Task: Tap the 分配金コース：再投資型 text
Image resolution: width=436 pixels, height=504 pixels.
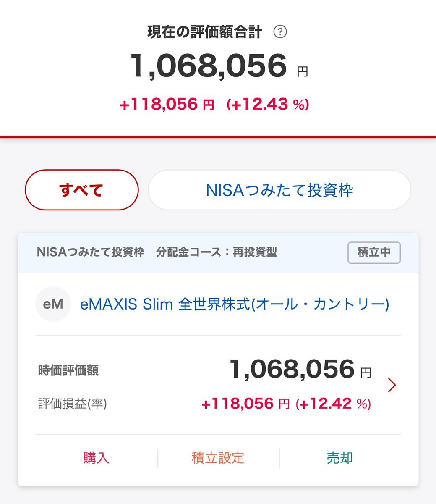Action: point(217,252)
